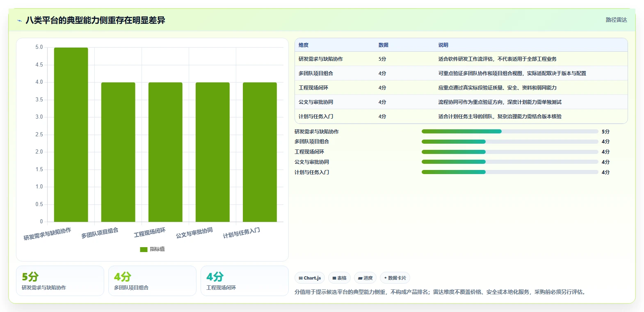Select the 表格 chip
Screen dimensions: 644x312
coord(339,278)
